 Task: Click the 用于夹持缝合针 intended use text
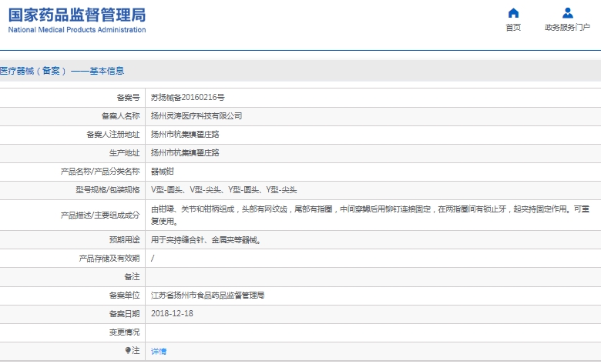pos(206,240)
